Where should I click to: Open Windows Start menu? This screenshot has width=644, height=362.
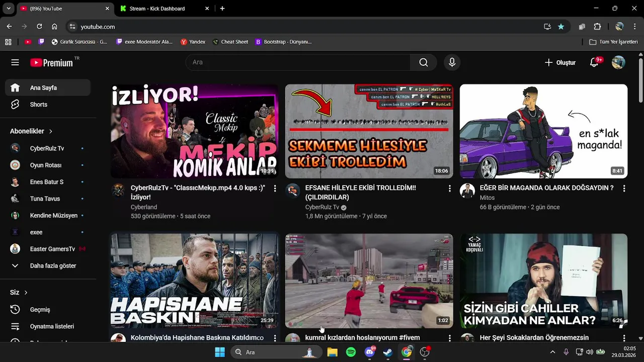click(x=220, y=352)
